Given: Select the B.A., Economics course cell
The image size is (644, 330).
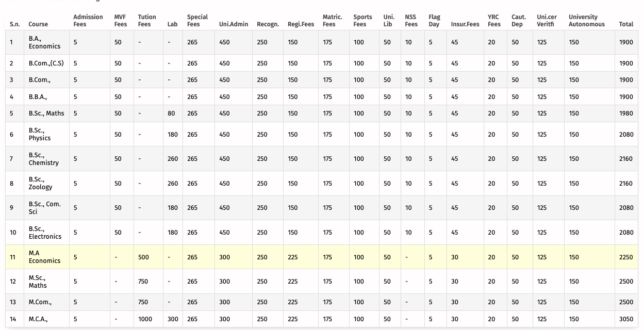Looking at the screenshot, I should pos(44,42).
